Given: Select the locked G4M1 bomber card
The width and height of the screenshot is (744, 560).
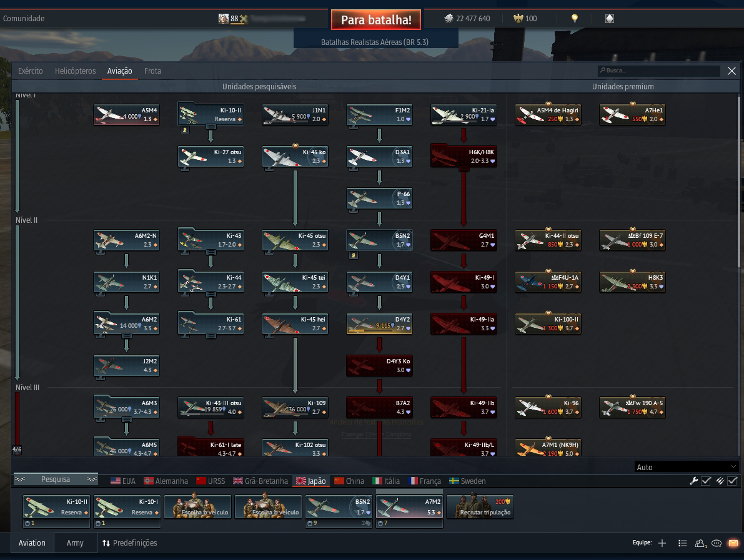Looking at the screenshot, I should [x=464, y=240].
